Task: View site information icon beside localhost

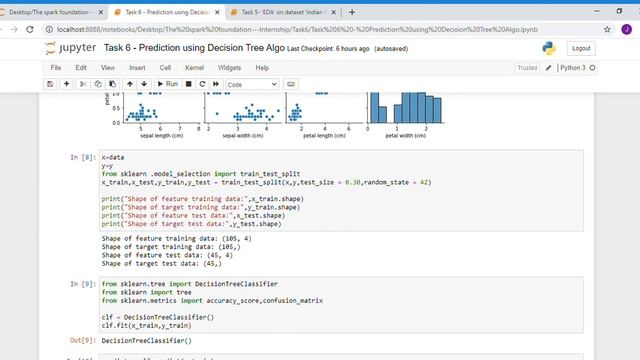Action: [49, 29]
